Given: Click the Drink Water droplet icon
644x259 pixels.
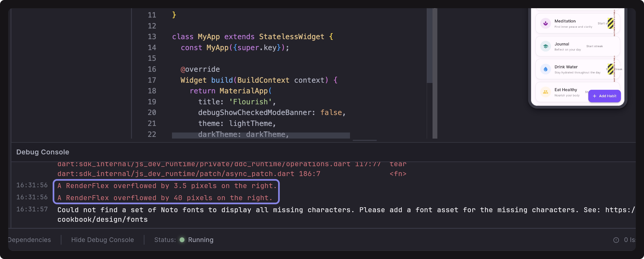Looking at the screenshot, I should (546, 69).
